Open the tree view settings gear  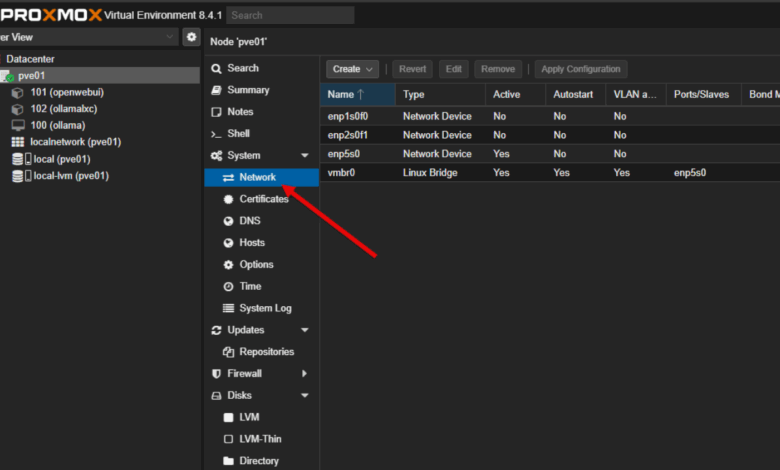(191, 37)
